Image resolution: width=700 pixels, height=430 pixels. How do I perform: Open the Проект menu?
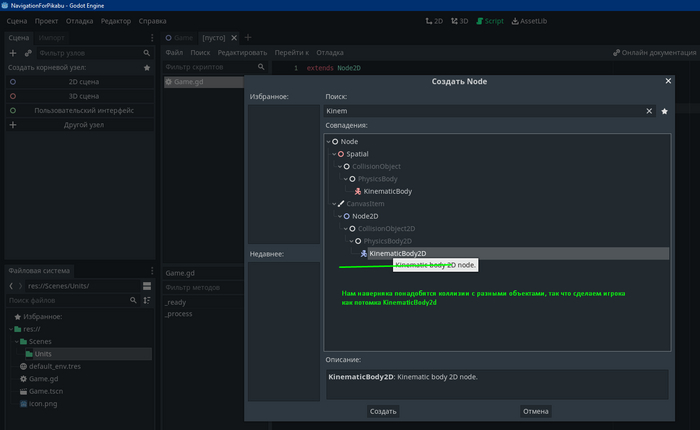coord(46,20)
